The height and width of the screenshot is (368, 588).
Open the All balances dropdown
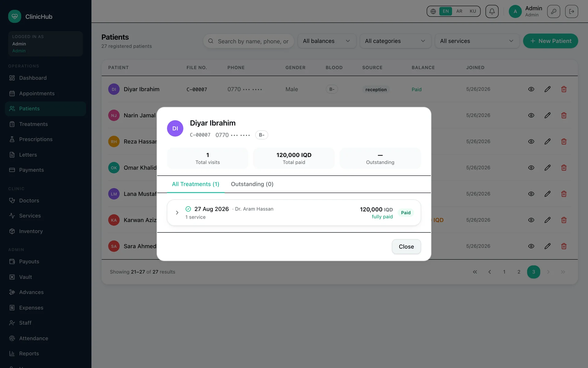tap(327, 41)
